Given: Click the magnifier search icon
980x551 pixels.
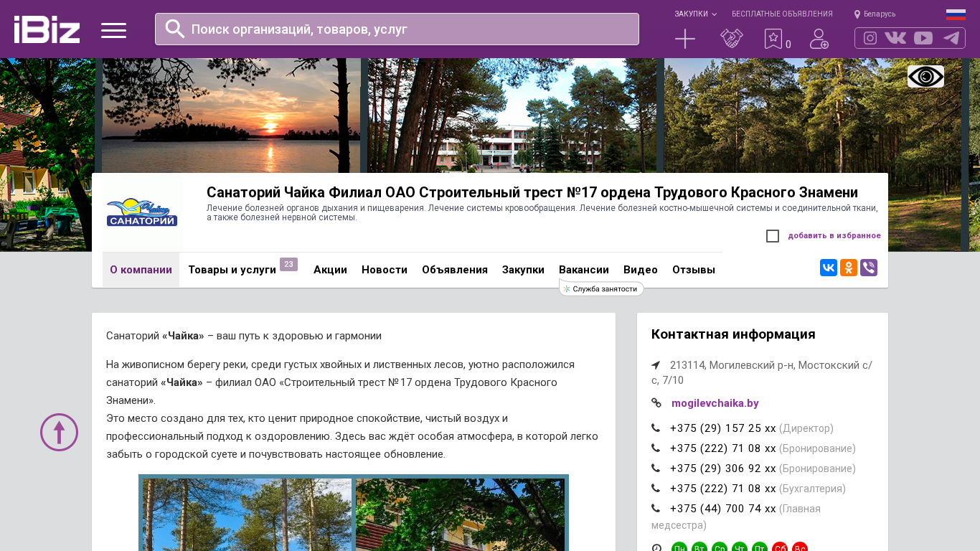Looking at the screenshot, I should point(175,29).
